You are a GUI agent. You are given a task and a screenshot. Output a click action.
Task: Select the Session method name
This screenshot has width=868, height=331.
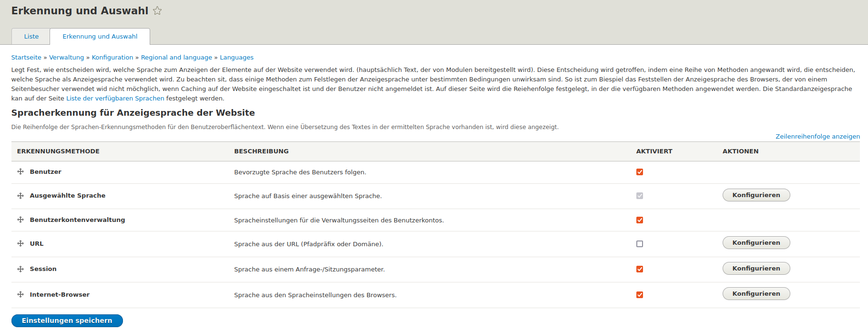43,269
